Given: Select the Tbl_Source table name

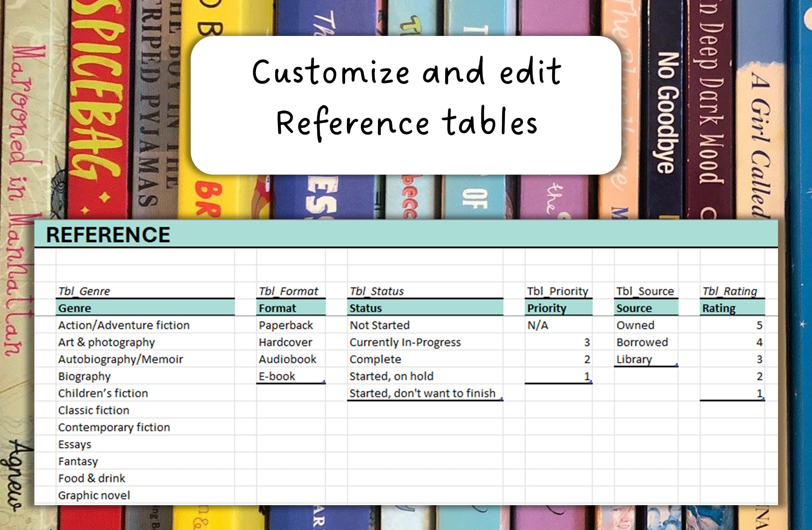Looking at the screenshot, I should pos(645,291).
